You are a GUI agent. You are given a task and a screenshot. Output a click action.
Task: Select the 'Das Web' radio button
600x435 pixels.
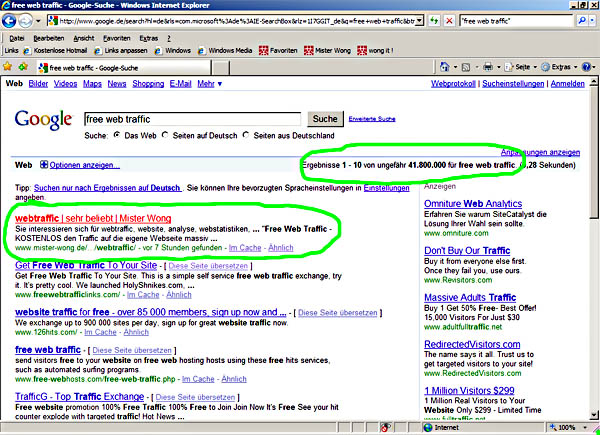[x=118, y=134]
